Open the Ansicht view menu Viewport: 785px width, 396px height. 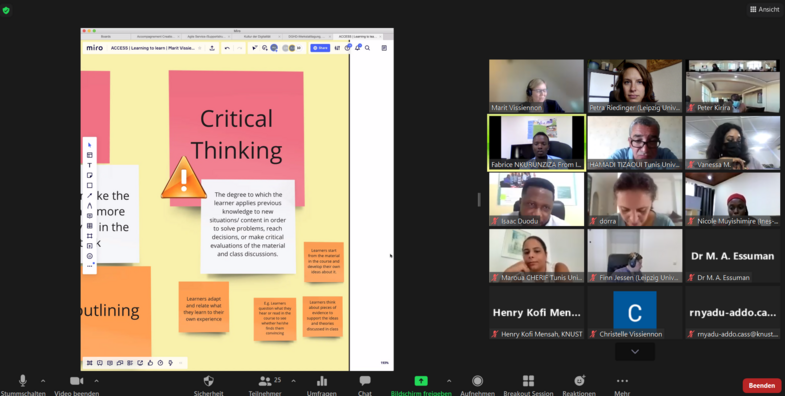[x=764, y=10]
